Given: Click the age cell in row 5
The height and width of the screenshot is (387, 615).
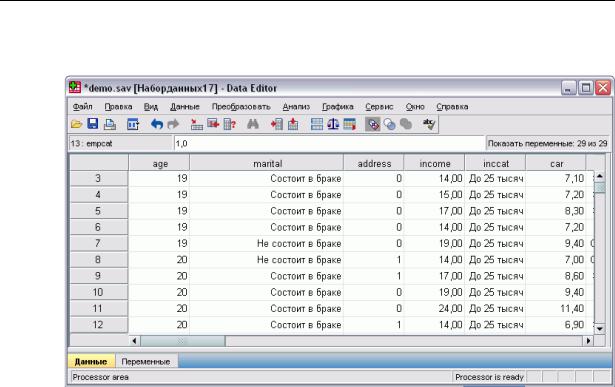Looking at the screenshot, I should 159,211.
